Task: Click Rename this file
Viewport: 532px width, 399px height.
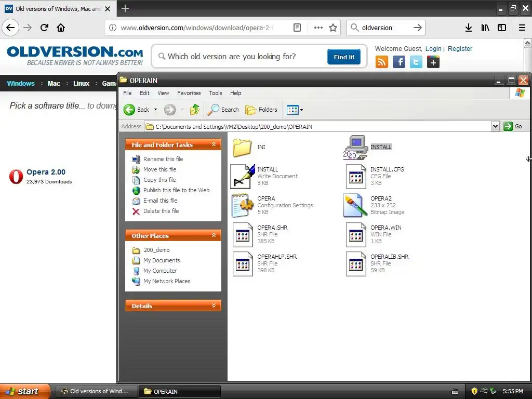Action: tap(163, 159)
